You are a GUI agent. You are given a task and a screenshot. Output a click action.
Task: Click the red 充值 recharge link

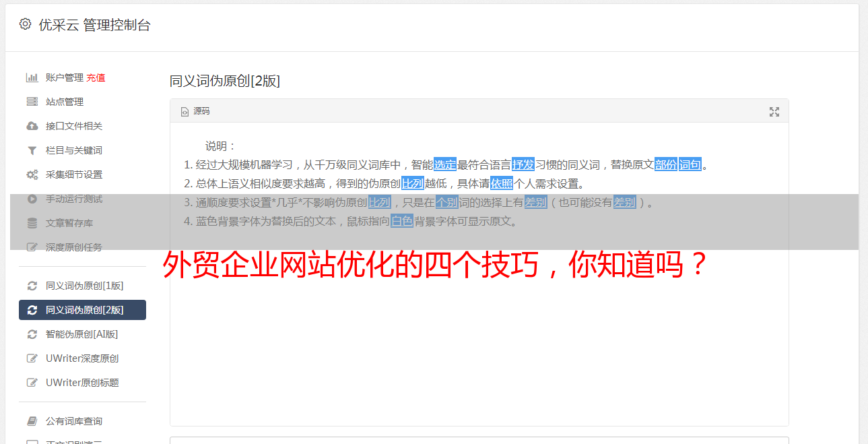96,77
